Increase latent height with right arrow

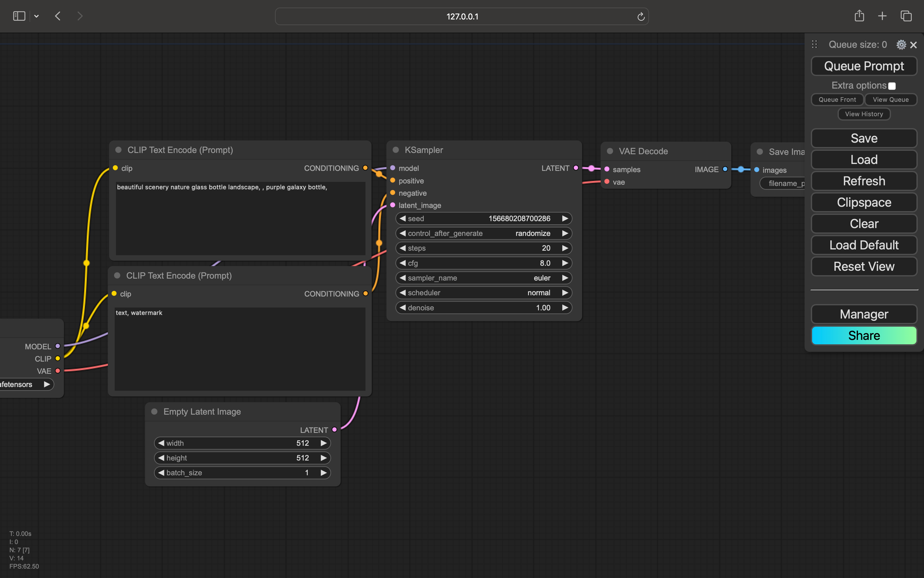click(323, 458)
